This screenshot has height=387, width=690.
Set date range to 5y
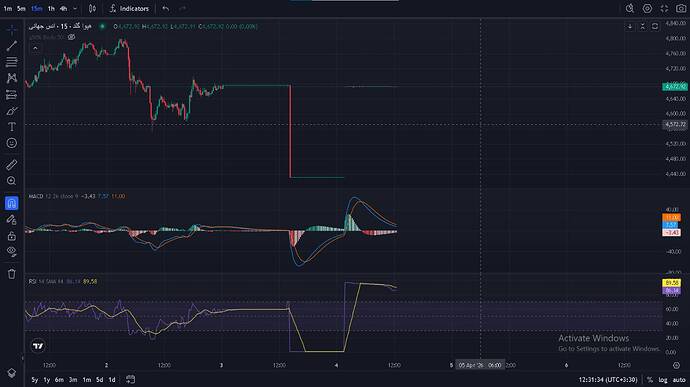point(35,380)
